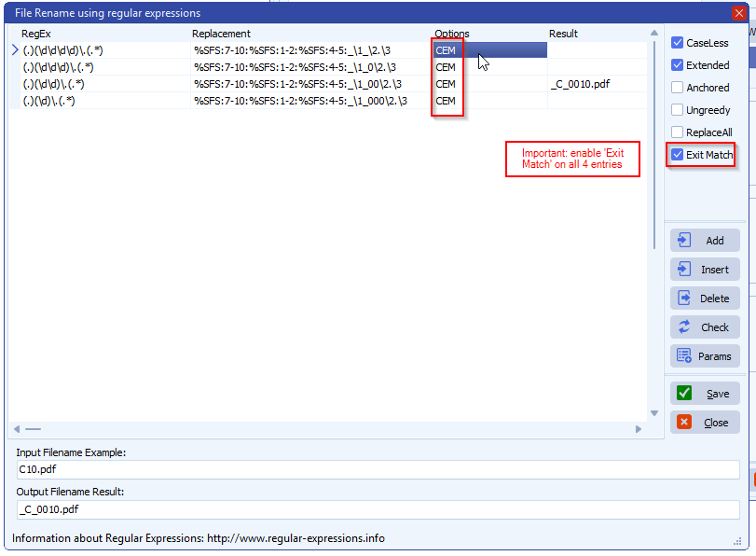756x556 pixels.
Task: Click the horizontal scrollbar right arrow
Action: coord(639,429)
